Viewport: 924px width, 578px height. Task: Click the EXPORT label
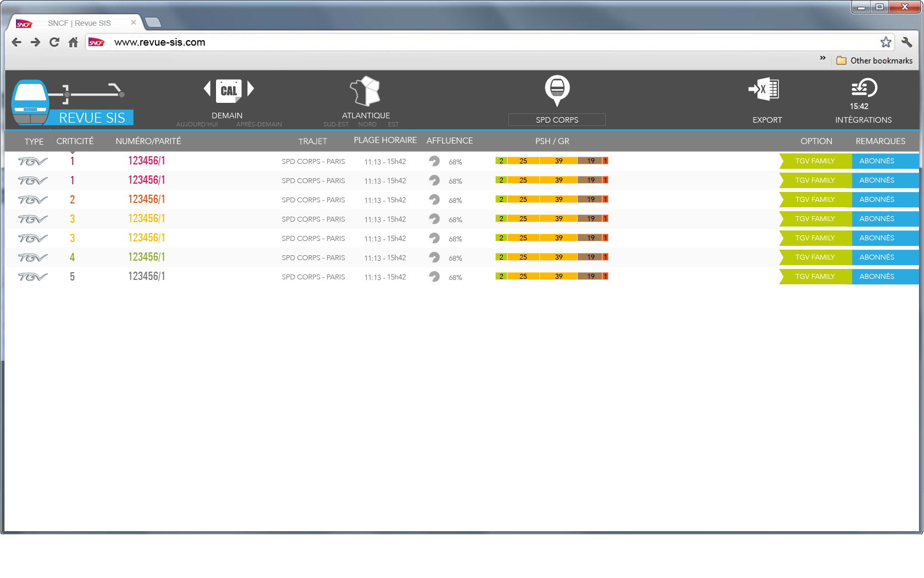coord(767,120)
